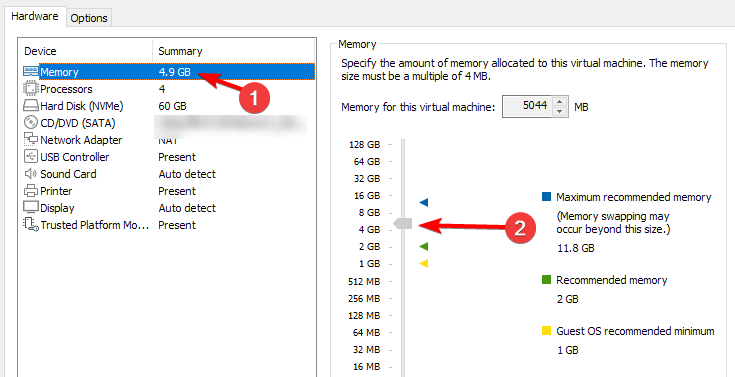
Task: Click the 64 GB scale label
Action: coord(367,162)
